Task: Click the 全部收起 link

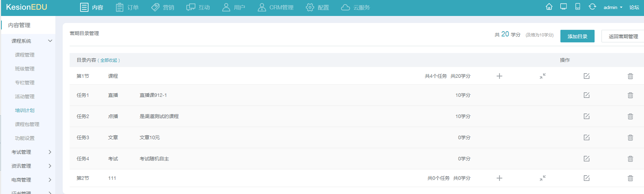Action: [x=109, y=60]
